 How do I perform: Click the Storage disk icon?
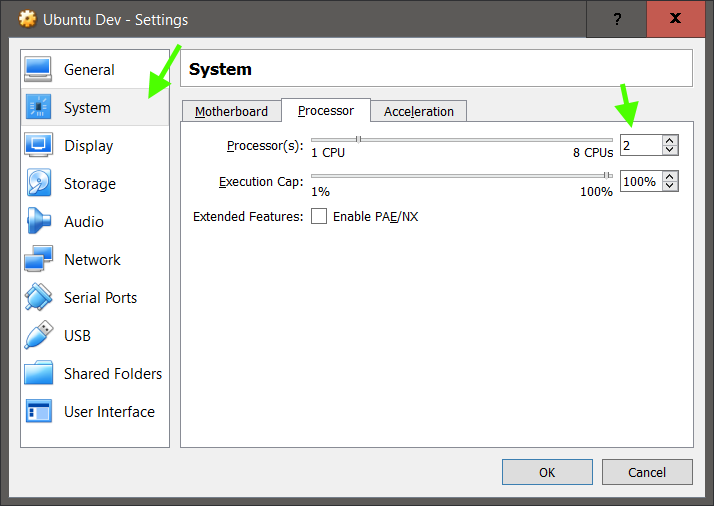39,183
